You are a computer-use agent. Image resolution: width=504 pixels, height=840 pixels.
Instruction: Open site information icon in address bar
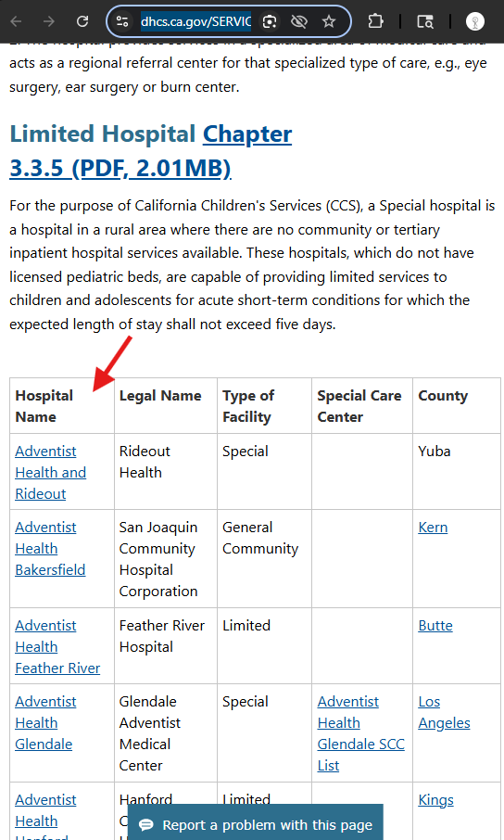click(122, 21)
